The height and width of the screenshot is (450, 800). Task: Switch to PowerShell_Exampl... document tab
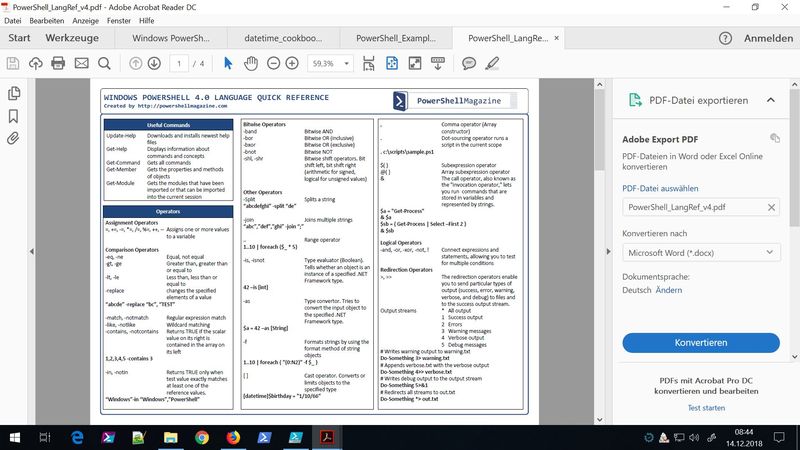tap(396, 38)
